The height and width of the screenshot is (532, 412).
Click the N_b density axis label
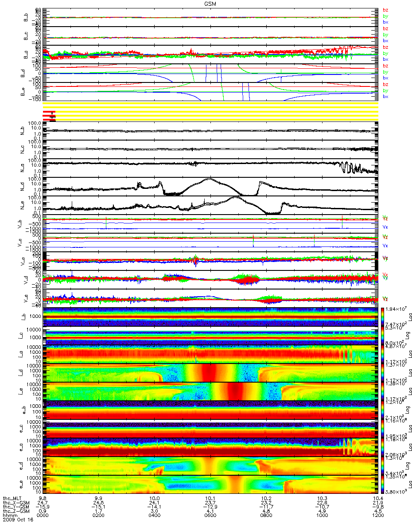coord(22,131)
